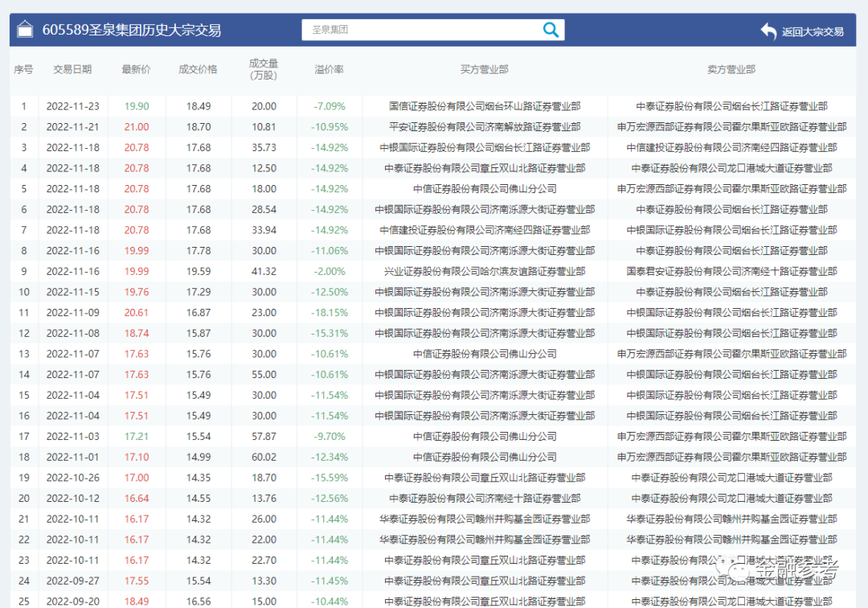Click volume 22.00 in row 22

pyautogui.click(x=264, y=540)
